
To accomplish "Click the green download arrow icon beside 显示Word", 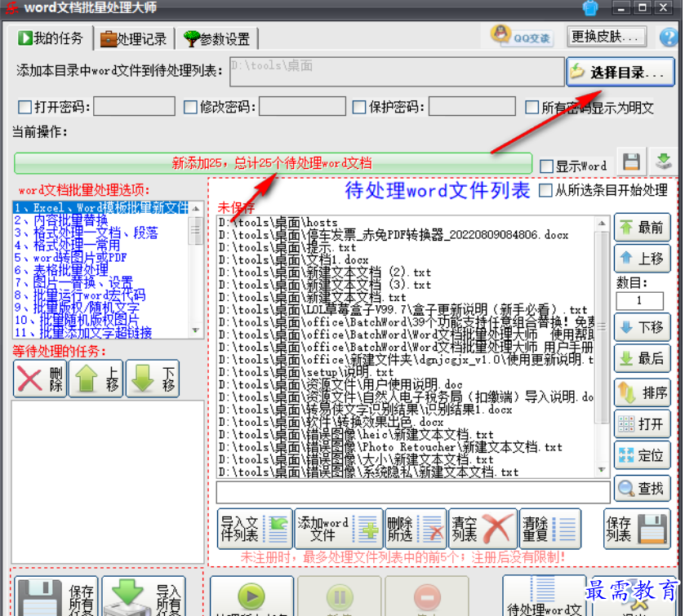I will 664,162.
